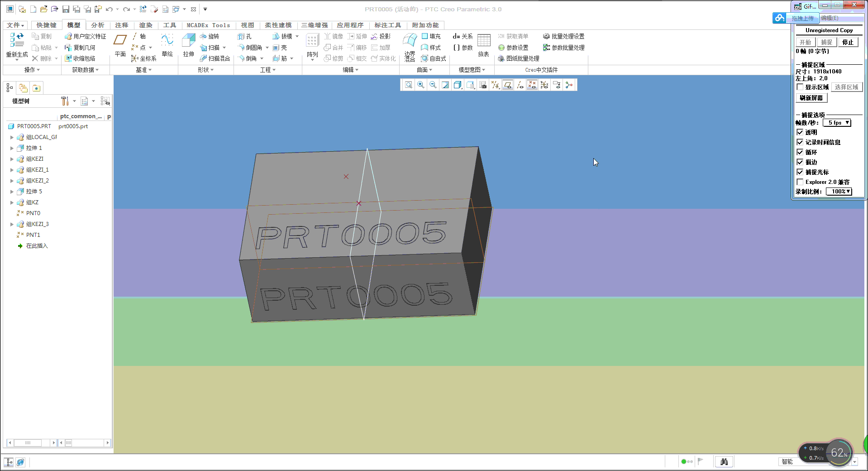Switch to the 柔性建模 ribbon tab

click(278, 25)
